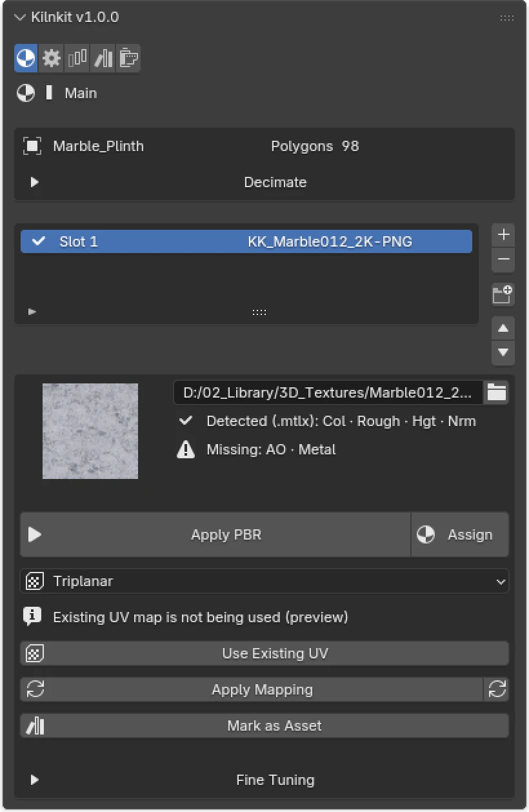Image resolution: width=529 pixels, height=812 pixels.
Task: Move the slot up with the arrow
Action: [x=503, y=328]
